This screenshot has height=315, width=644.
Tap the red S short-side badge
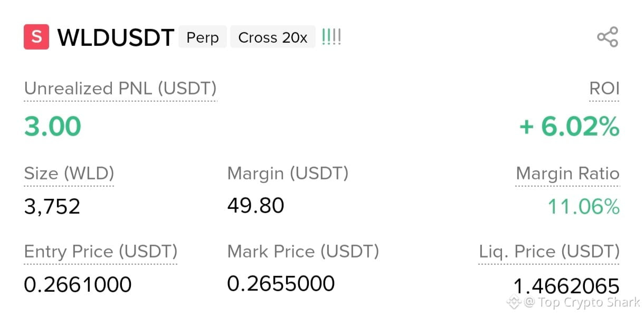pyautogui.click(x=36, y=37)
